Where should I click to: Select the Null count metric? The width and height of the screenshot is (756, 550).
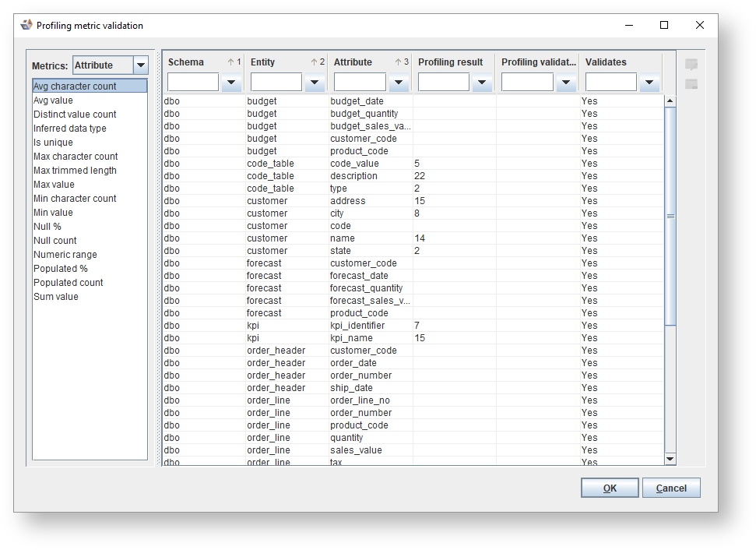point(90,240)
